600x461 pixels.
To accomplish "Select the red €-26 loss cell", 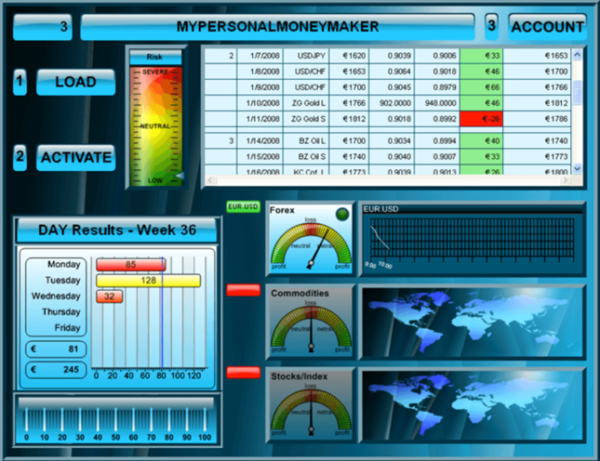I will 481,119.
